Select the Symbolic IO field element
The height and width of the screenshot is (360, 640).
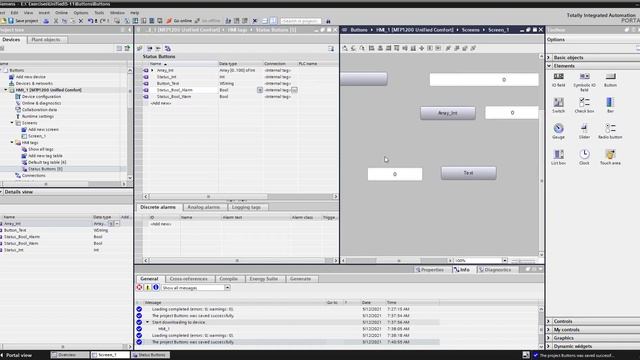[x=584, y=82]
